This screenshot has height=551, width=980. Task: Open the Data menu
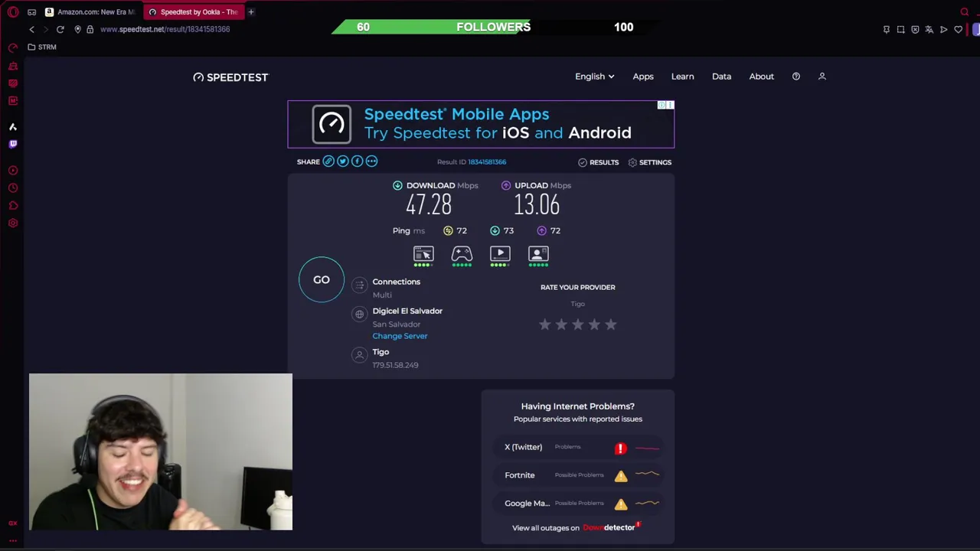[x=721, y=77]
